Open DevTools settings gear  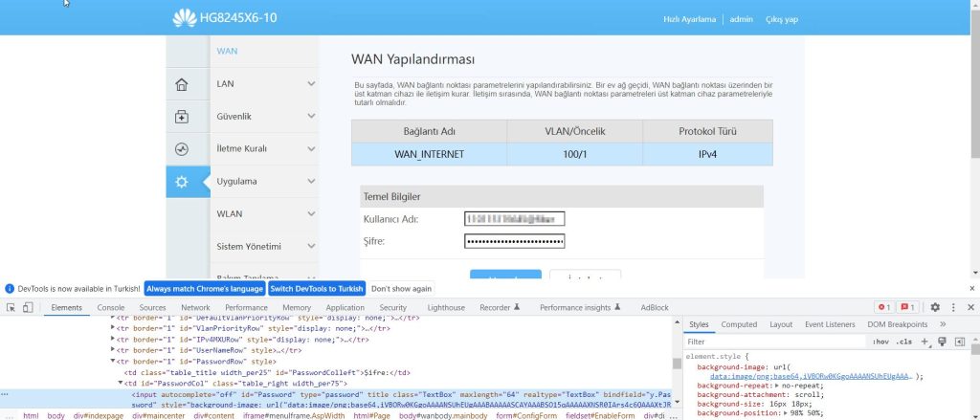point(935,307)
